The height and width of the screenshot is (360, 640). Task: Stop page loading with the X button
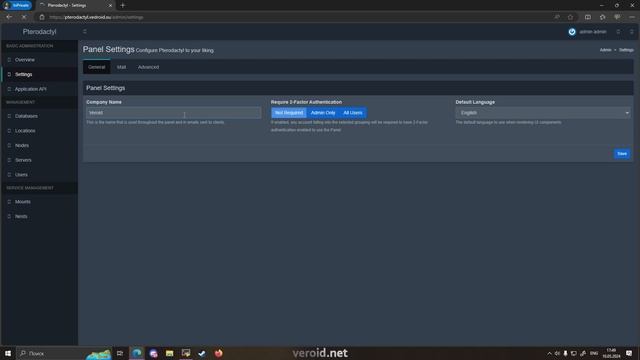(24, 17)
